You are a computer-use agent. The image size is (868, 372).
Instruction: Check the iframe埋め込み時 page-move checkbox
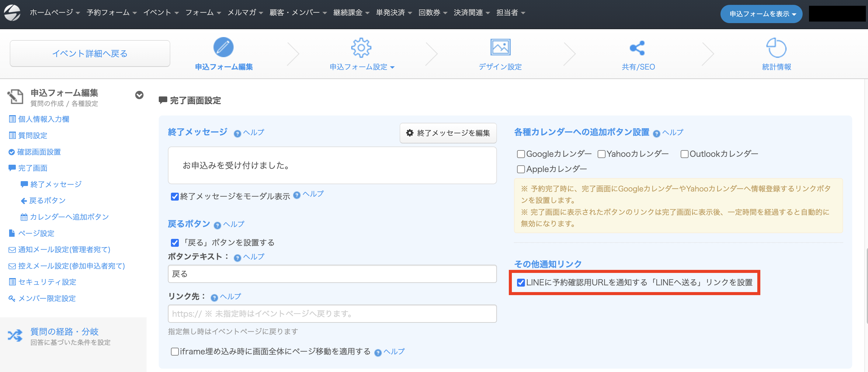(175, 352)
